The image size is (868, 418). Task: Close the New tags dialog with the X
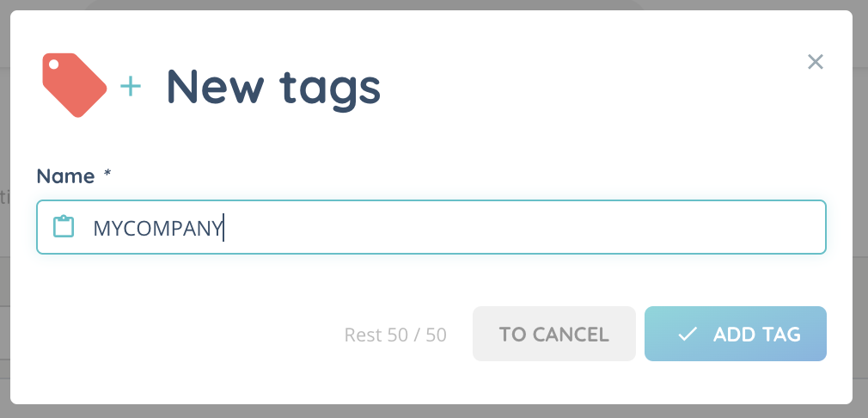816,62
